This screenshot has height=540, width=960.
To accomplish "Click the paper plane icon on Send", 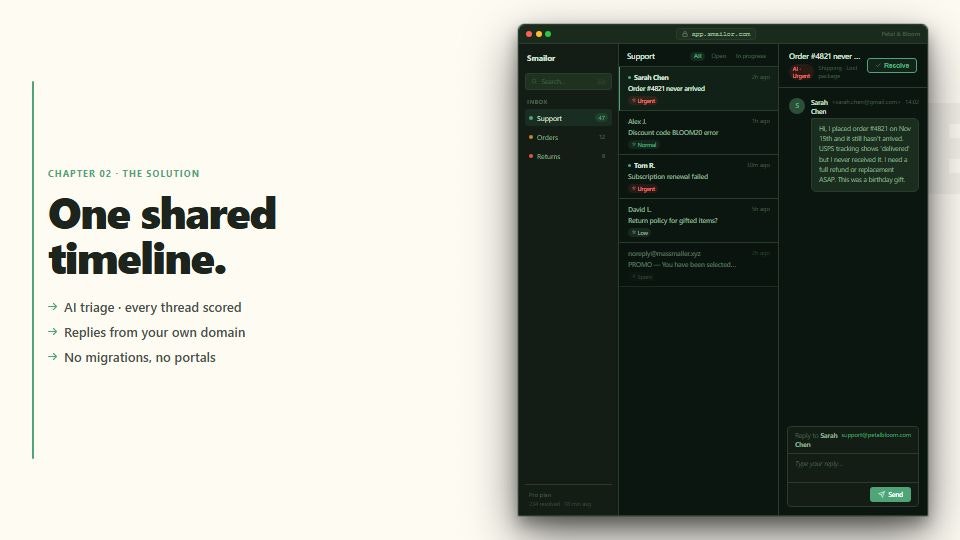I will pyautogui.click(x=881, y=494).
